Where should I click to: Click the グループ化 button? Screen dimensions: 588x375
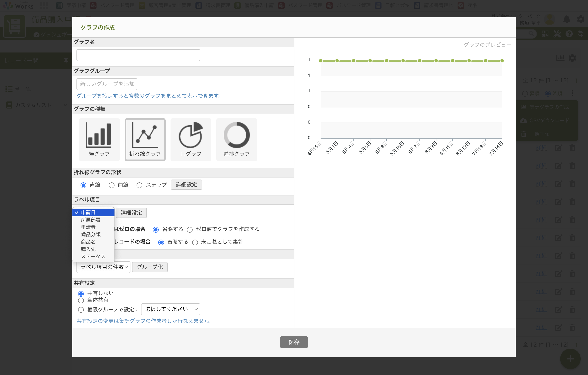150,267
